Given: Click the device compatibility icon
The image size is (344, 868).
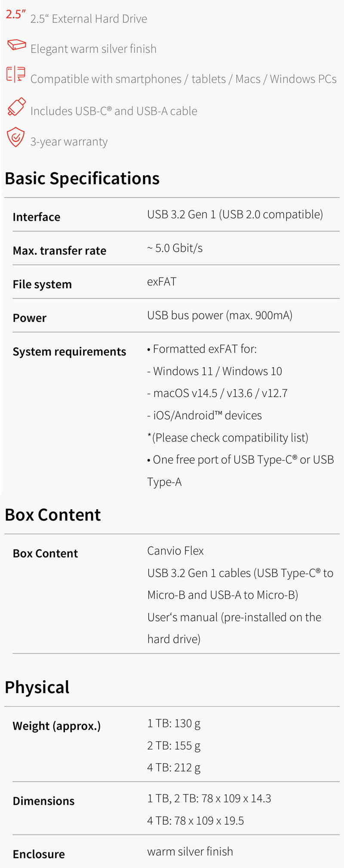Looking at the screenshot, I should coord(16,74).
